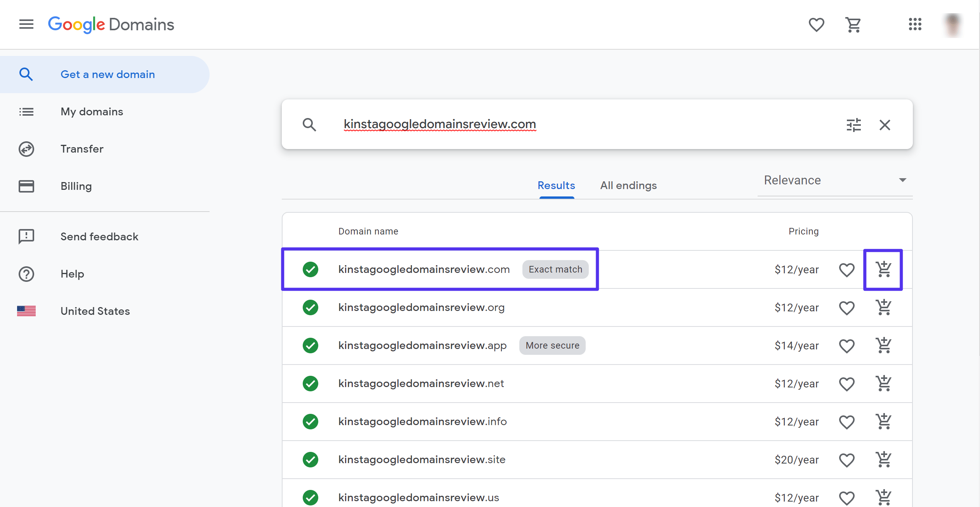The height and width of the screenshot is (507, 980).
Task: Select My domains from the sidebar
Action: tap(91, 111)
